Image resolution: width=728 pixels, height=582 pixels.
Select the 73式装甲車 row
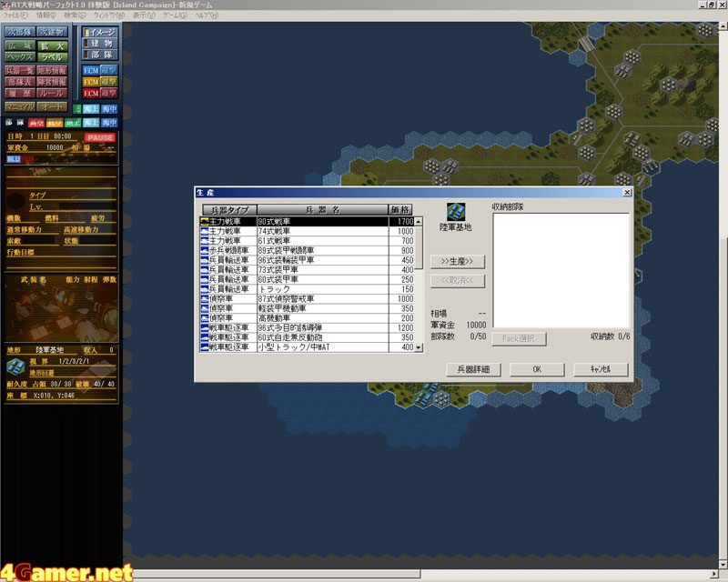pos(307,270)
